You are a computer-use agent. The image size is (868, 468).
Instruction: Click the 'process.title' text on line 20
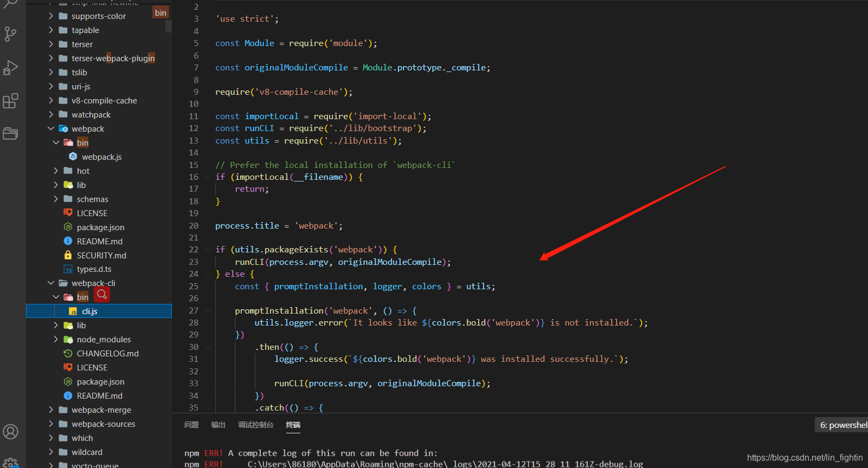pos(247,226)
